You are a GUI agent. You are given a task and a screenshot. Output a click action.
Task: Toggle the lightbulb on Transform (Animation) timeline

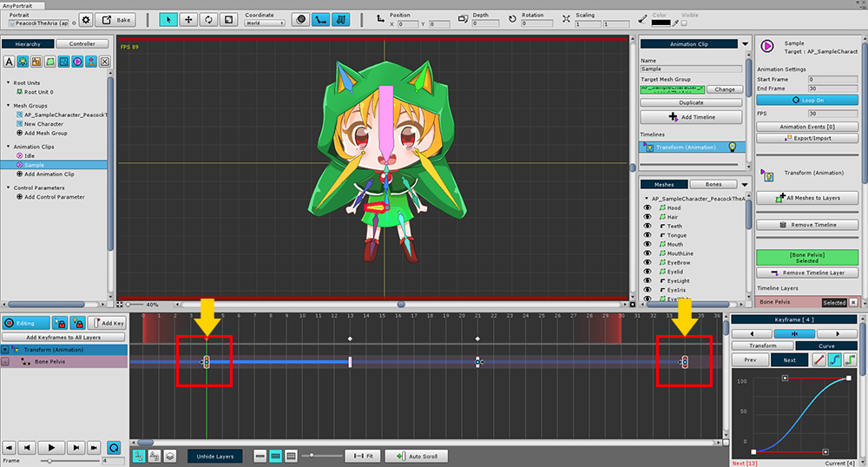coord(733,148)
